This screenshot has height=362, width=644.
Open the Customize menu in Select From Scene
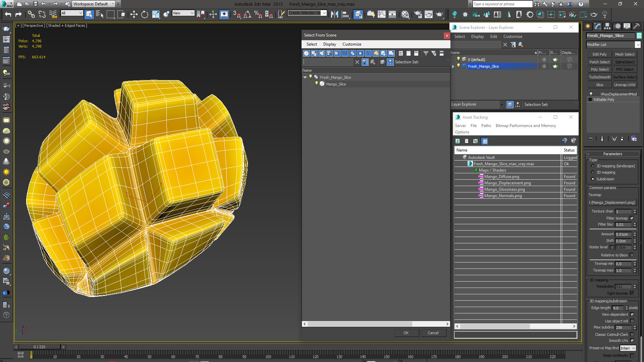[352, 44]
